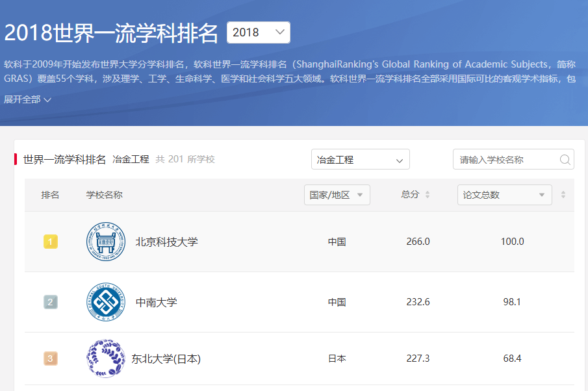This screenshot has width=588, height=391.
Task: Click the total score 227.3
Action: point(418,359)
